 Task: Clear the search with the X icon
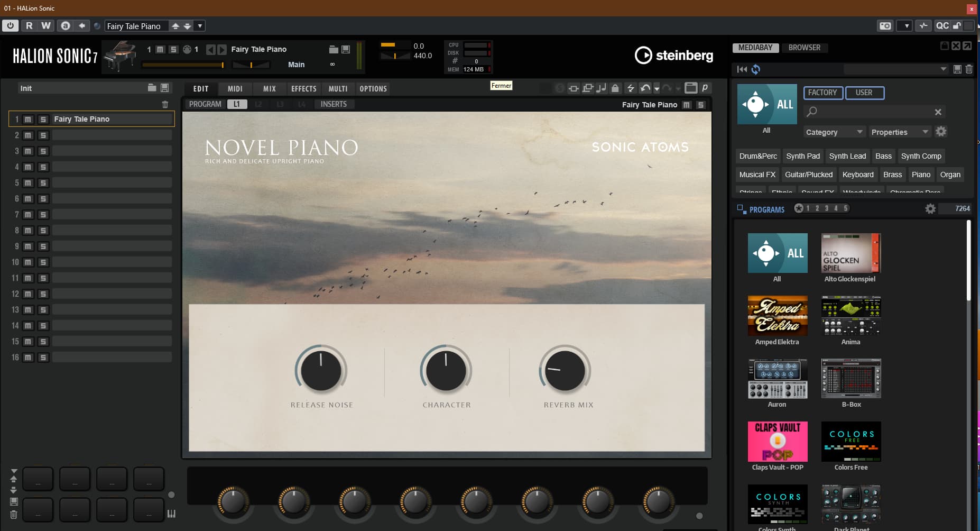tap(938, 112)
